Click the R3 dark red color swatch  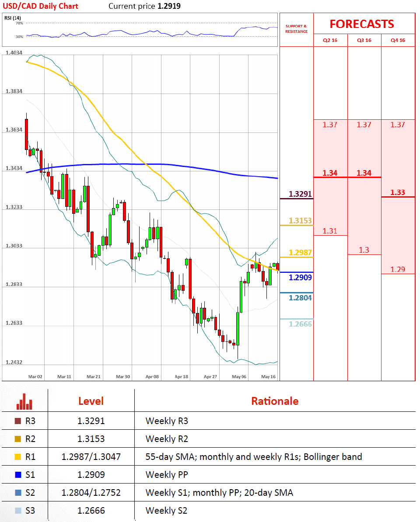(x=18, y=421)
